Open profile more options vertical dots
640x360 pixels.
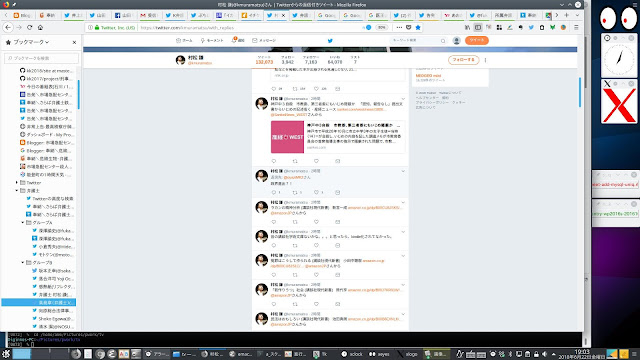tap(485, 60)
